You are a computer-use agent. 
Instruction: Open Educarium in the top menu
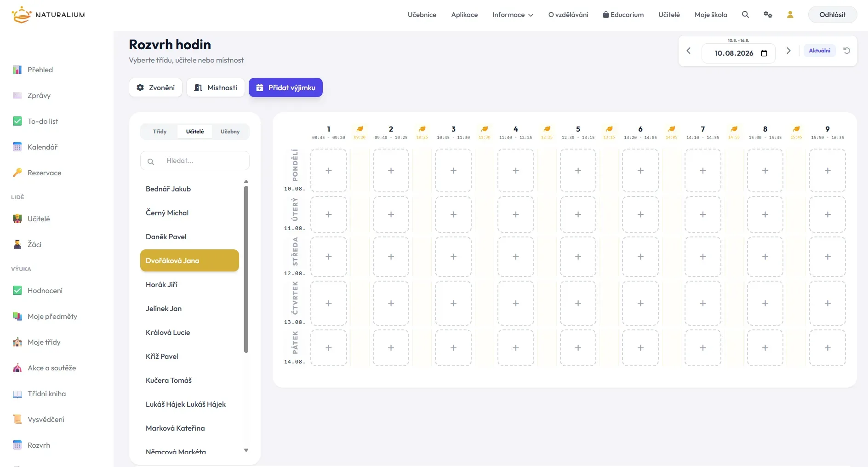coord(623,15)
